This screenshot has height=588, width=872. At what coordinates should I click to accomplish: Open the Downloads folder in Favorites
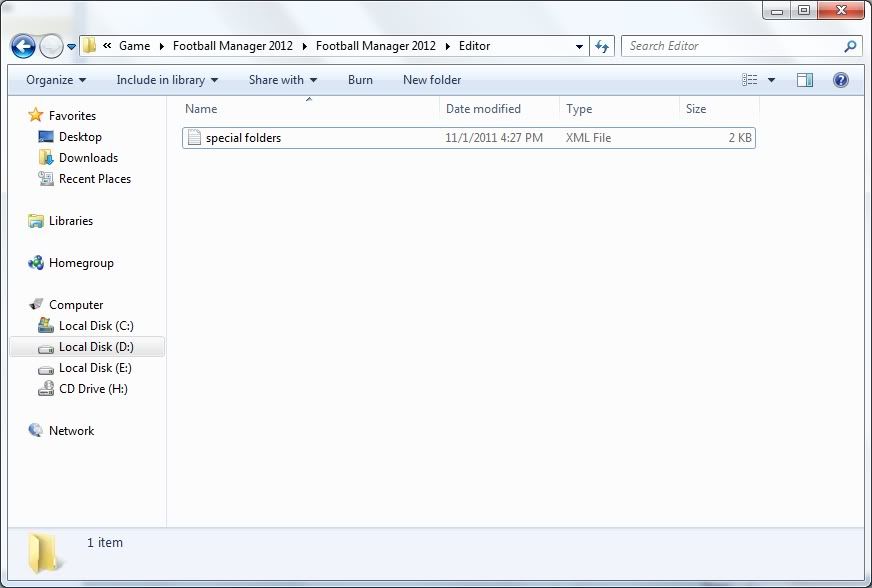(x=88, y=158)
